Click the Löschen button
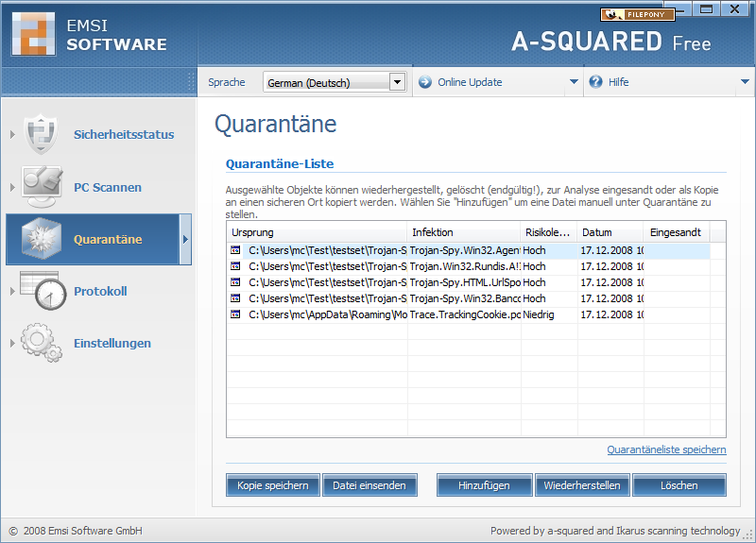Image resolution: width=756 pixels, height=543 pixels. [679, 485]
